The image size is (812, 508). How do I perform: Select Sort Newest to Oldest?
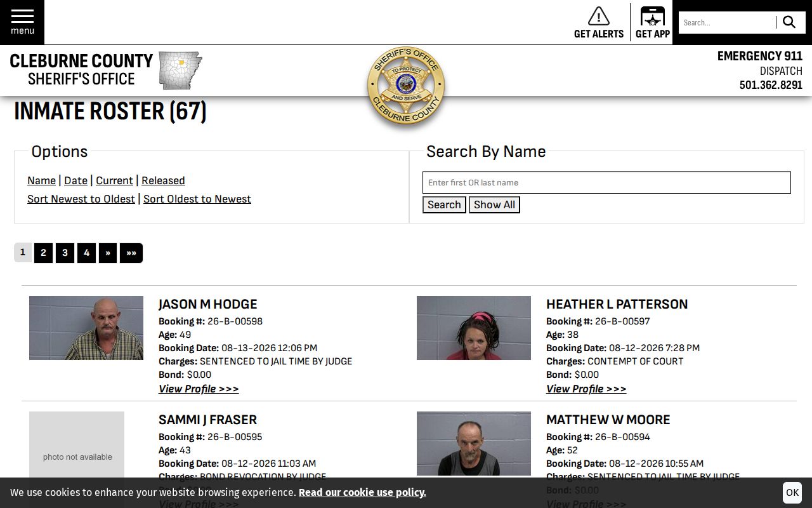pos(81,199)
